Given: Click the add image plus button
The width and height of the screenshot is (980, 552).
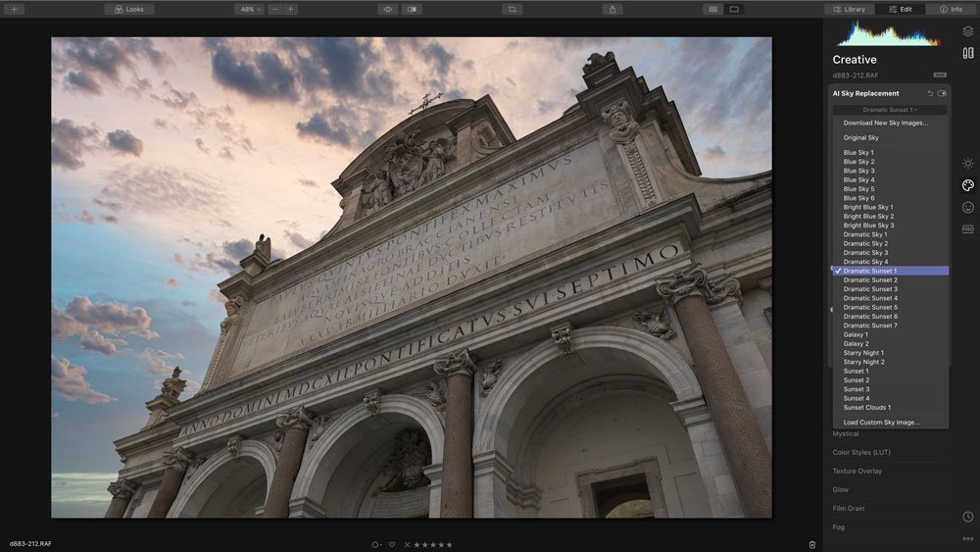Looking at the screenshot, I should tap(14, 9).
